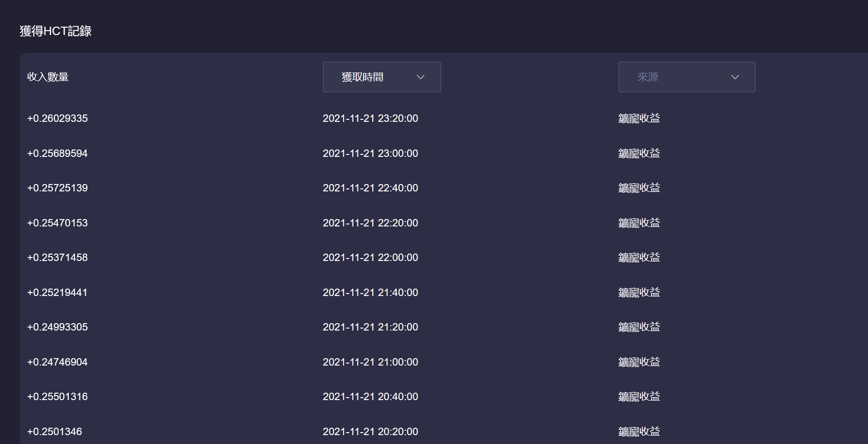Select income amount +0.25501316
The height and width of the screenshot is (444, 868).
pyautogui.click(x=57, y=397)
